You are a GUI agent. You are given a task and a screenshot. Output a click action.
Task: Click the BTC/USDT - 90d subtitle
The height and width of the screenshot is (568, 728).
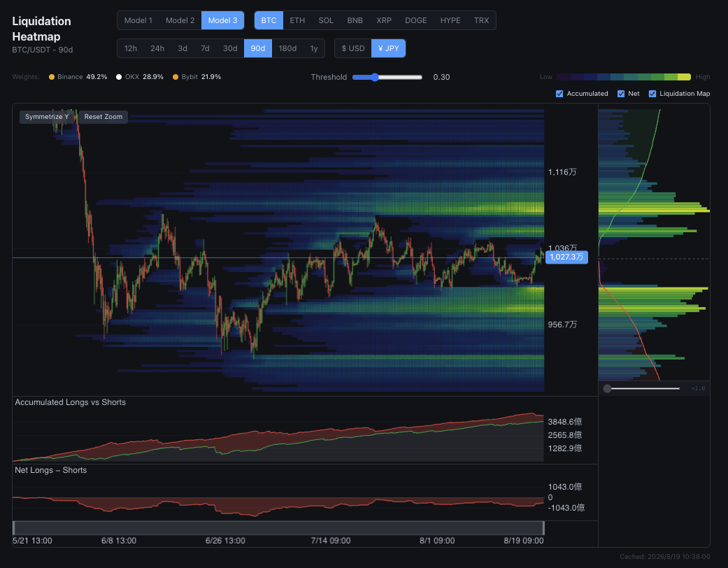coord(42,50)
